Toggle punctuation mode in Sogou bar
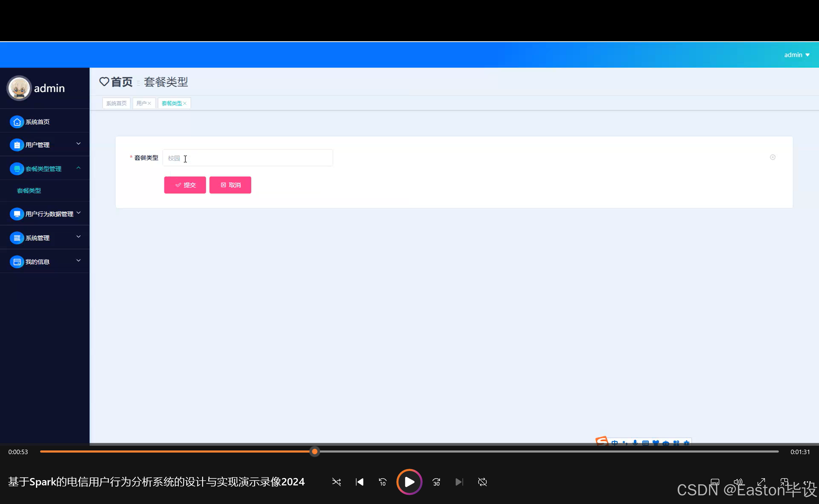Screen dimensions: 819x504 pyautogui.click(x=625, y=443)
